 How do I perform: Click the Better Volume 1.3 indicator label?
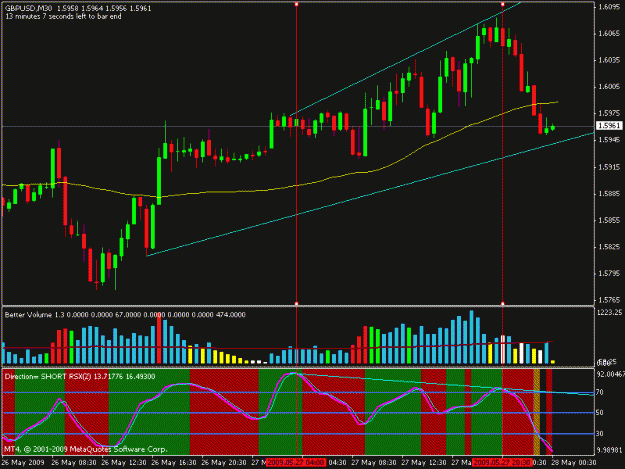click(x=34, y=315)
